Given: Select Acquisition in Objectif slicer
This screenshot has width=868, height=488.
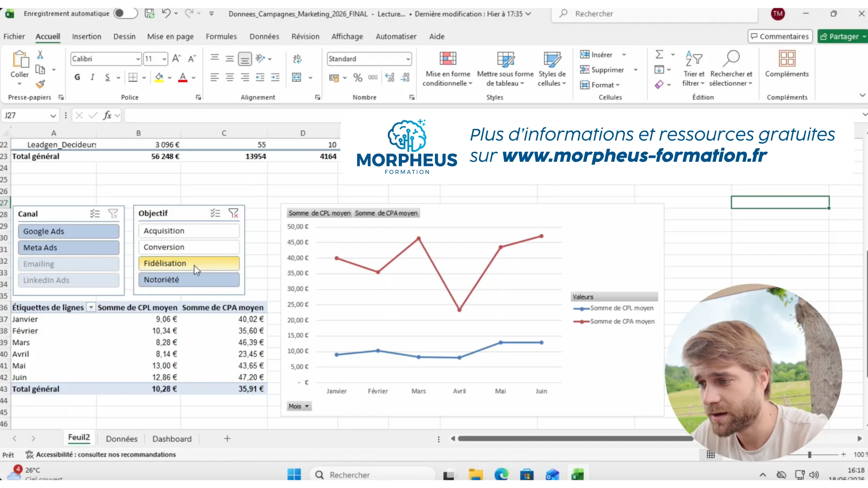Looking at the screenshot, I should (189, 231).
